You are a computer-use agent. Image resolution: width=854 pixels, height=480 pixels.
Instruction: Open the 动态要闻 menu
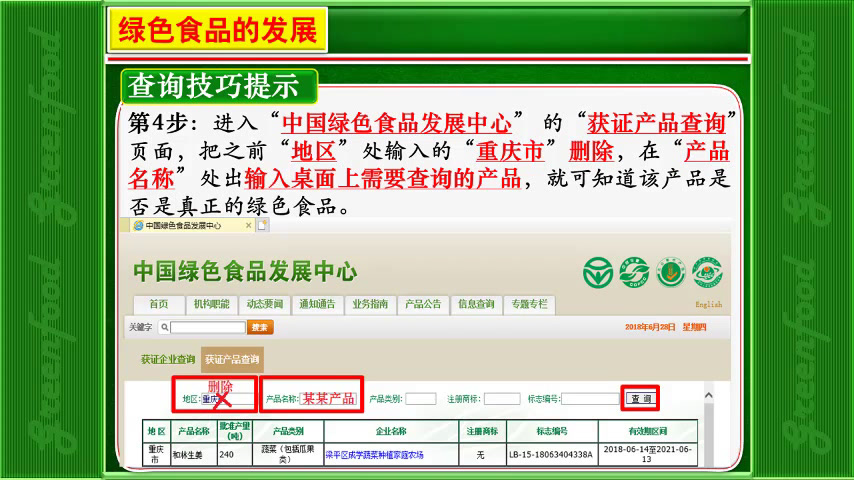(264, 305)
